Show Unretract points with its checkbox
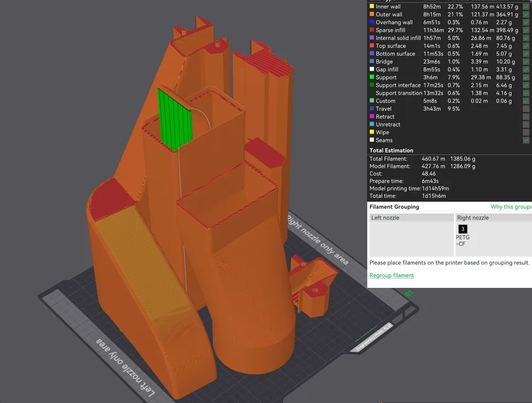The height and width of the screenshot is (403, 532). (526, 124)
